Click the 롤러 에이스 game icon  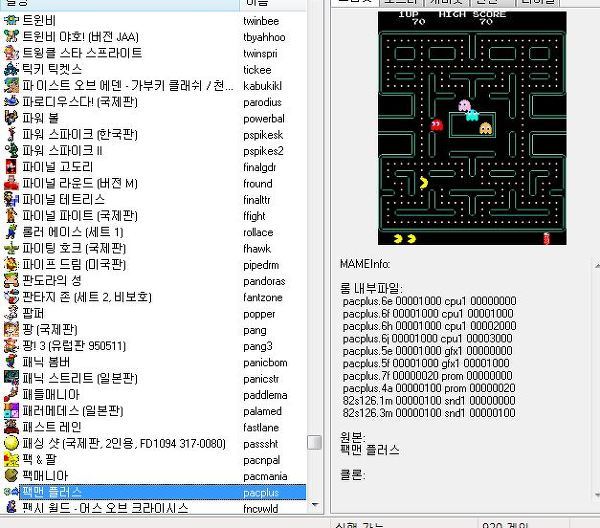click(x=11, y=231)
